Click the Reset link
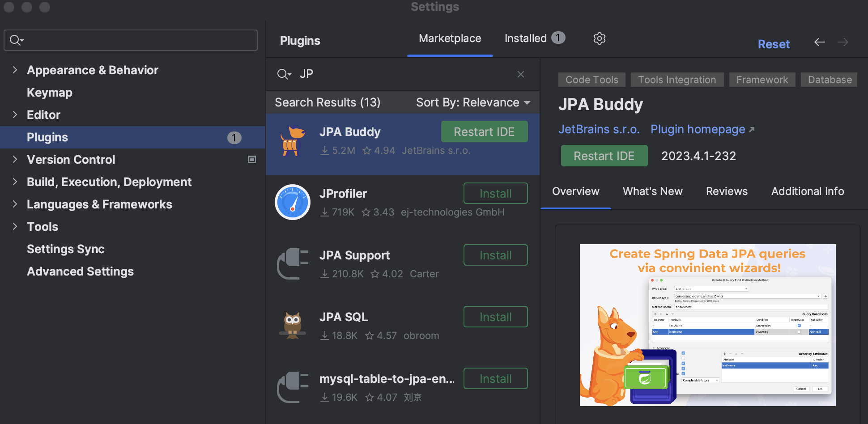Image resolution: width=868 pixels, height=424 pixels. point(774,44)
